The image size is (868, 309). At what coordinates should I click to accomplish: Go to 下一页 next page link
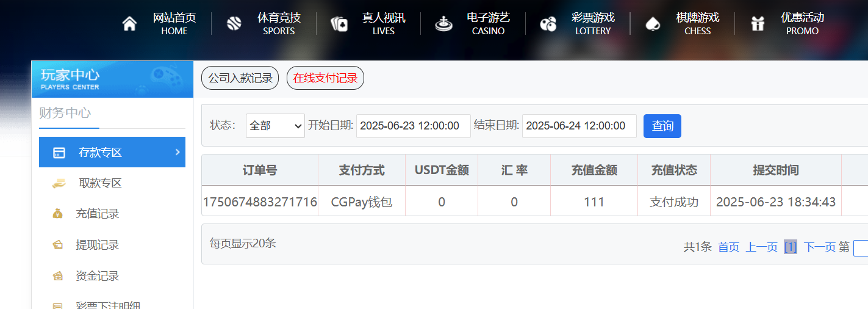tap(819, 247)
